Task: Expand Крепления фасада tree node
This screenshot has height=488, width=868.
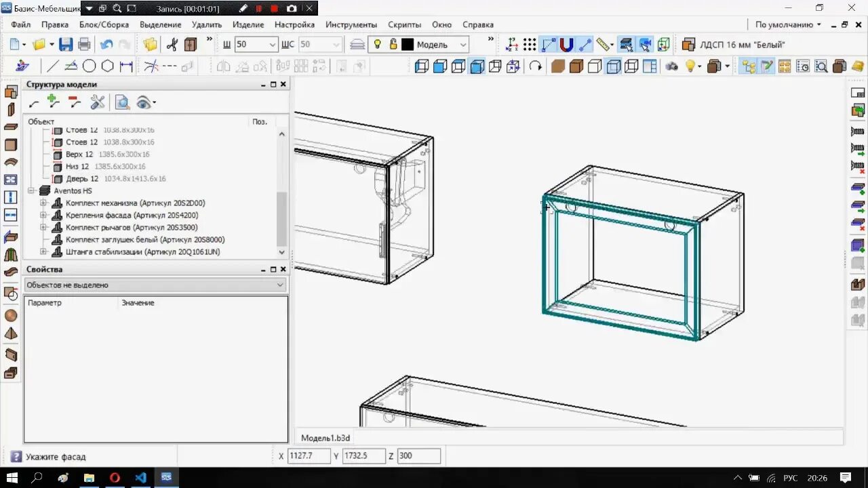Action: [43, 216]
